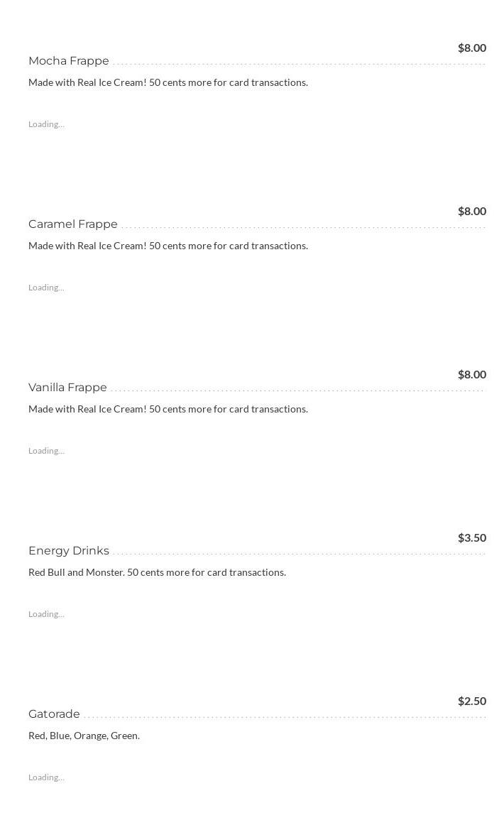Viewport: 504px width, 825px height.
Task: Click the Loading text under Gatorade
Action: coord(46,777)
